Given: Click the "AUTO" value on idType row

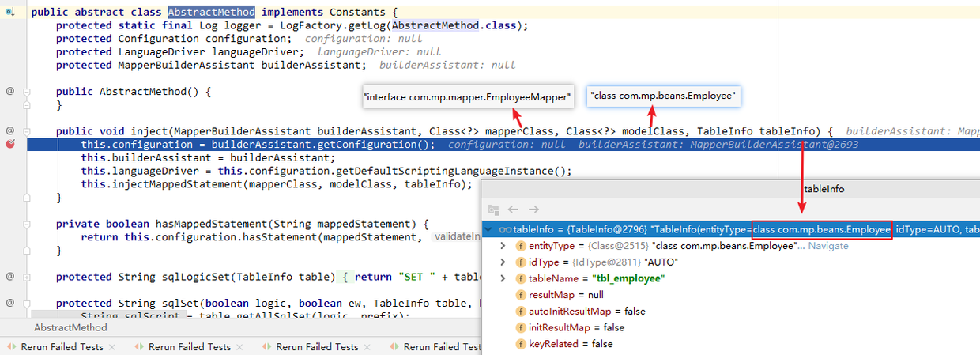Looking at the screenshot, I should [x=661, y=262].
